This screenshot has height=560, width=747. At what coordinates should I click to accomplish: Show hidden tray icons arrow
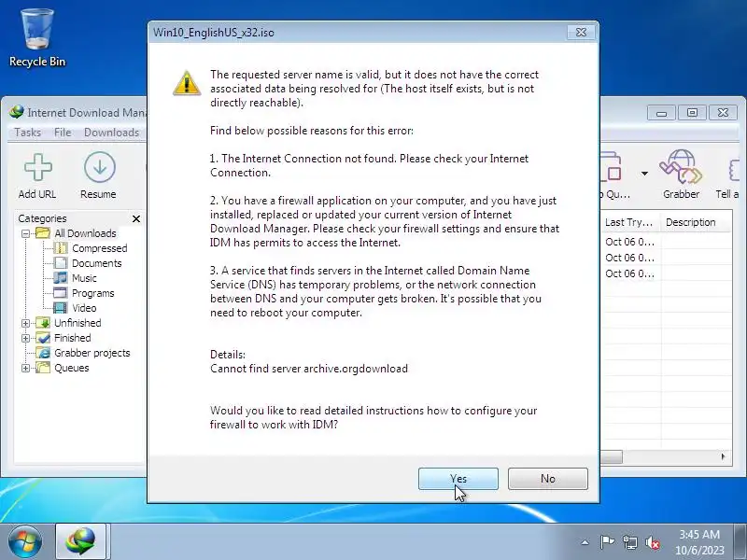pyautogui.click(x=585, y=542)
